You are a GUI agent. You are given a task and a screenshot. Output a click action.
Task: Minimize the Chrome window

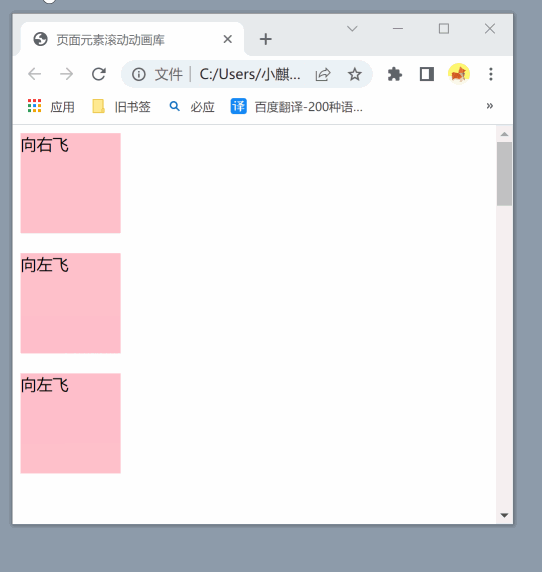point(398,28)
